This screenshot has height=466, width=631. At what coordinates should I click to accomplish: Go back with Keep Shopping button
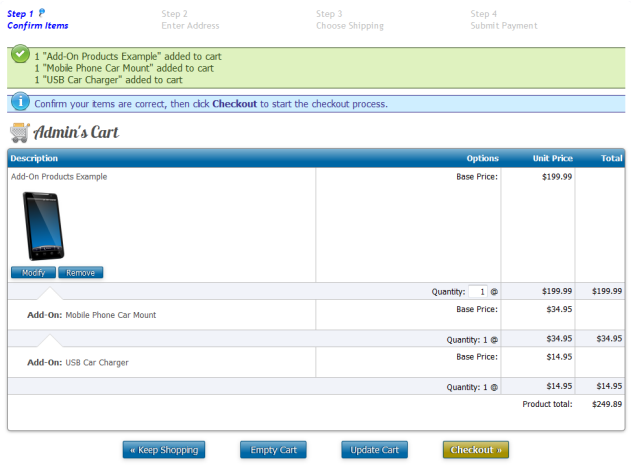click(x=163, y=450)
